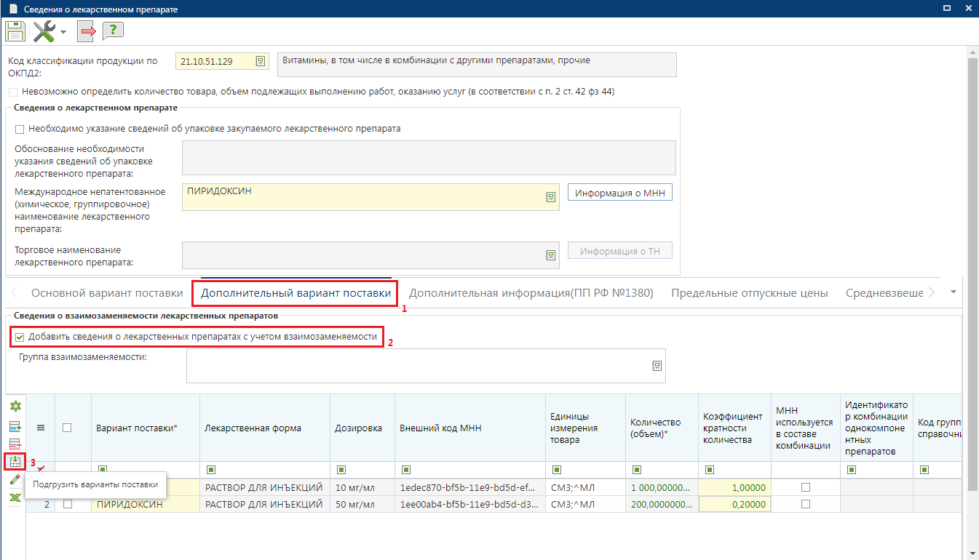The width and height of the screenshot is (979, 560).
Task: Open filter for Лекарственная форма column
Action: [211, 470]
